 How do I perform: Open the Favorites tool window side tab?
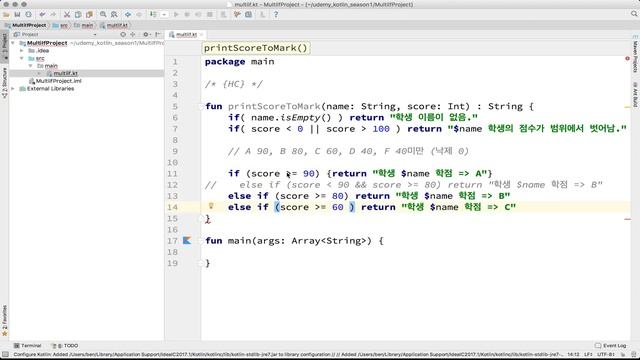pyautogui.click(x=4, y=321)
